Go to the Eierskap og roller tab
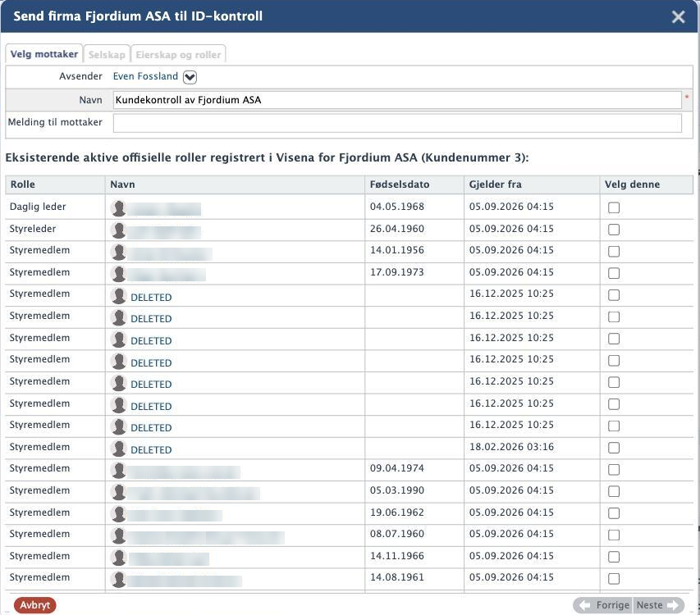 [x=178, y=54]
